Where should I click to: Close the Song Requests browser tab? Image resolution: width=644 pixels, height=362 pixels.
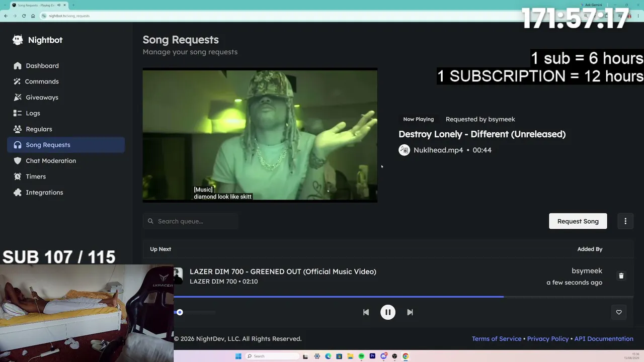click(x=64, y=5)
